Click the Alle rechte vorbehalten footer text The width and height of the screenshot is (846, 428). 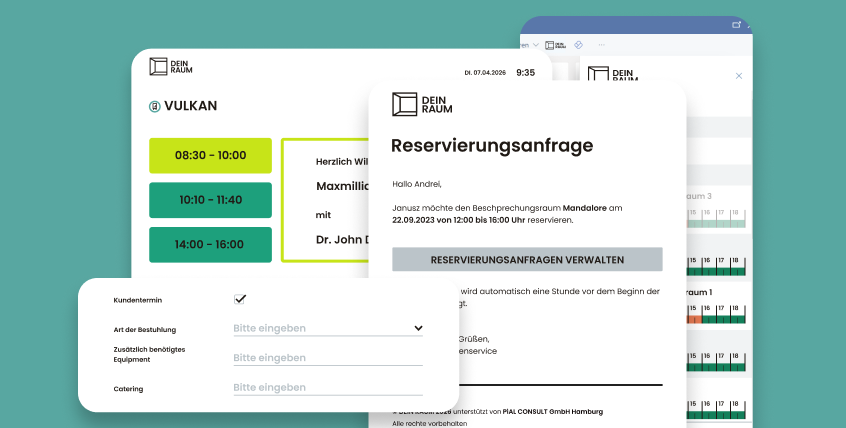click(429, 424)
